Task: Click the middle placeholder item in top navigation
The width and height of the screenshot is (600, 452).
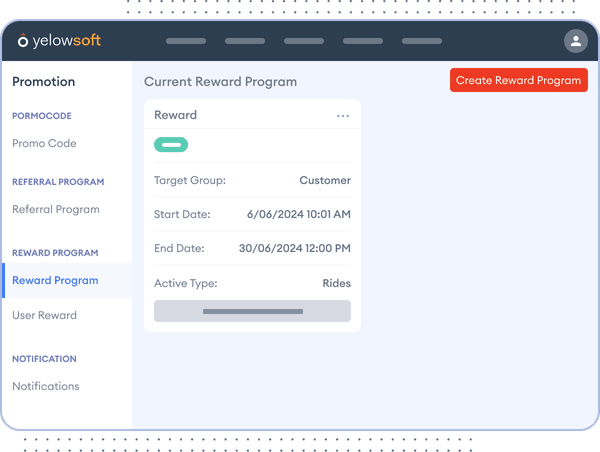Action: tap(304, 41)
